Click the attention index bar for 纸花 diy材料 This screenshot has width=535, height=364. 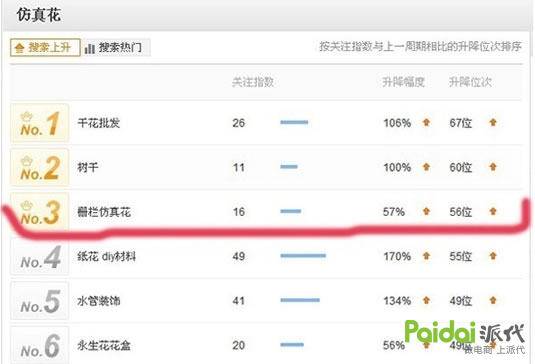point(303,256)
